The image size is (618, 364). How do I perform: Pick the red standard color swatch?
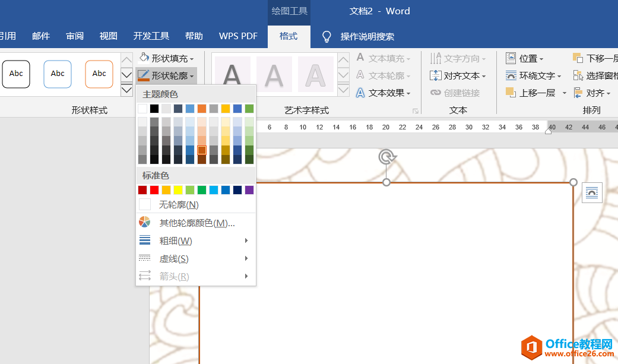tap(154, 190)
